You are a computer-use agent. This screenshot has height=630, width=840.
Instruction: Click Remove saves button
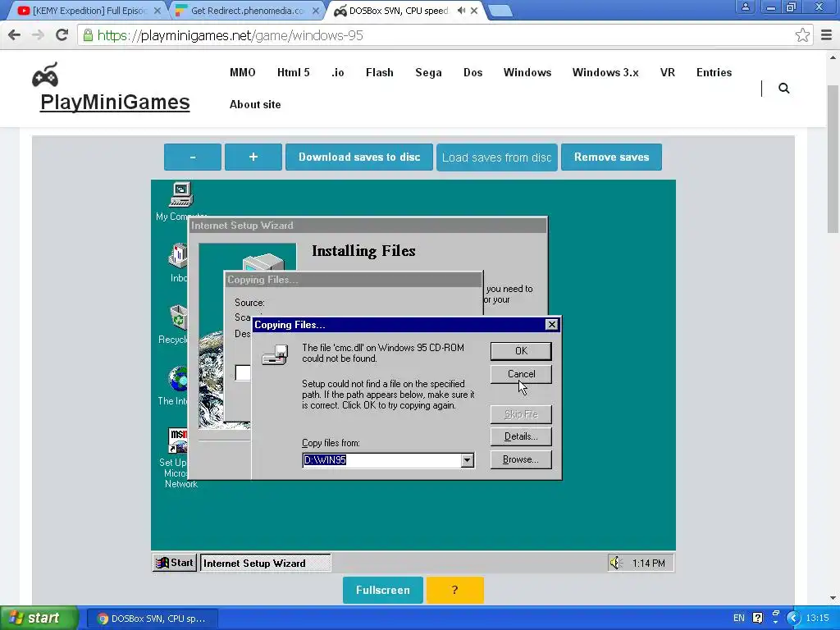pyautogui.click(x=611, y=157)
